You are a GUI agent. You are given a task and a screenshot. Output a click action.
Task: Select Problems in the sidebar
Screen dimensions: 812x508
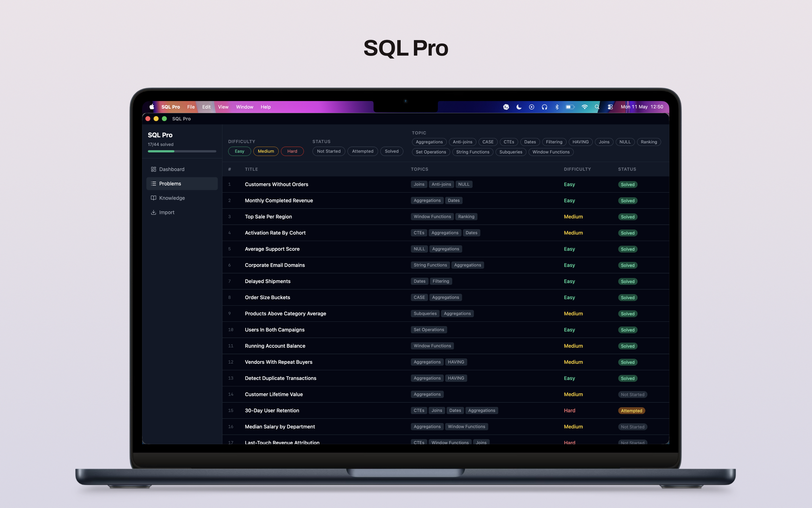pyautogui.click(x=182, y=184)
